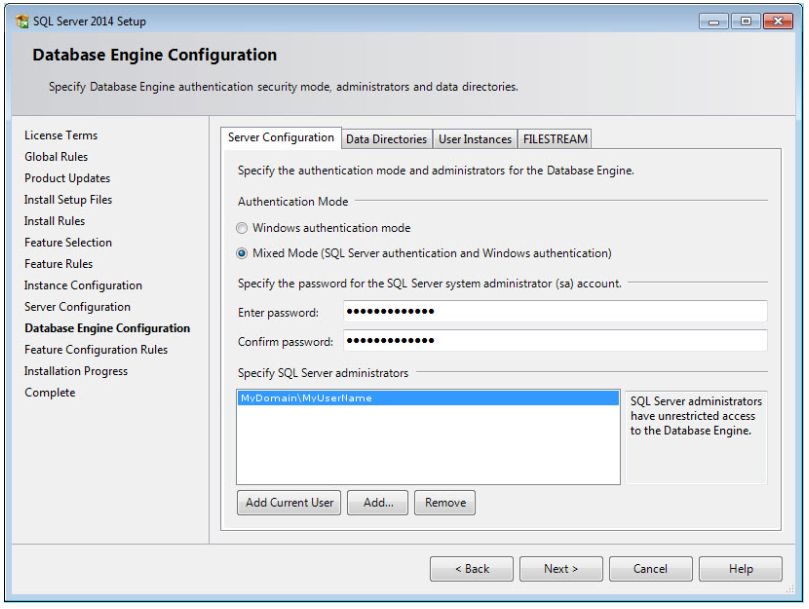Click Back to return to previous step

tap(471, 568)
